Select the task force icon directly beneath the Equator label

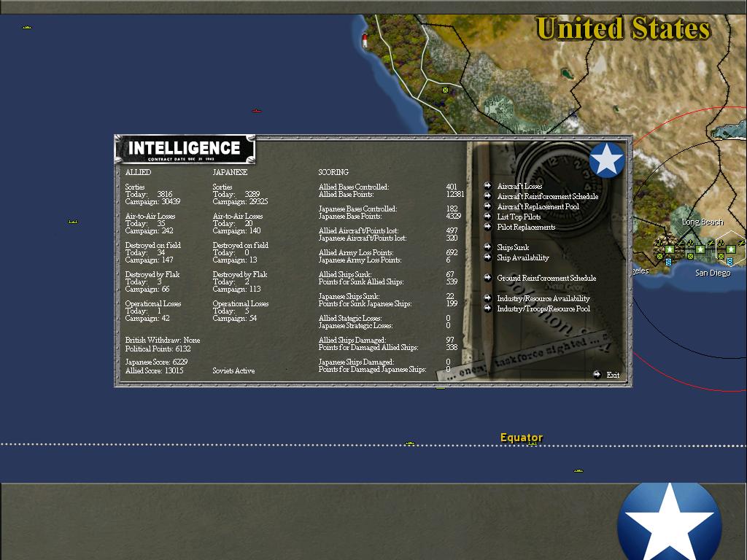[532, 444]
